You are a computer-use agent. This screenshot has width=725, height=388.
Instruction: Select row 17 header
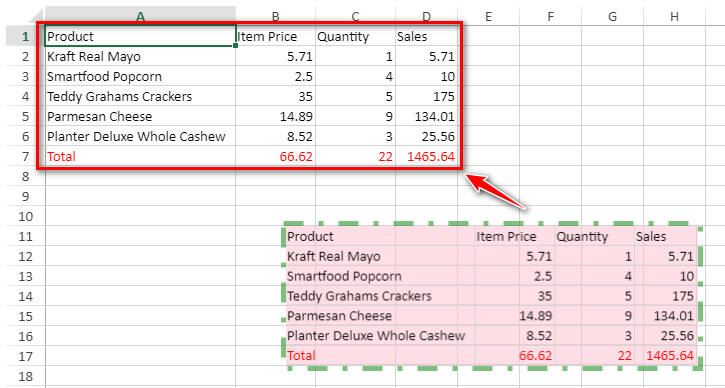(x=25, y=356)
